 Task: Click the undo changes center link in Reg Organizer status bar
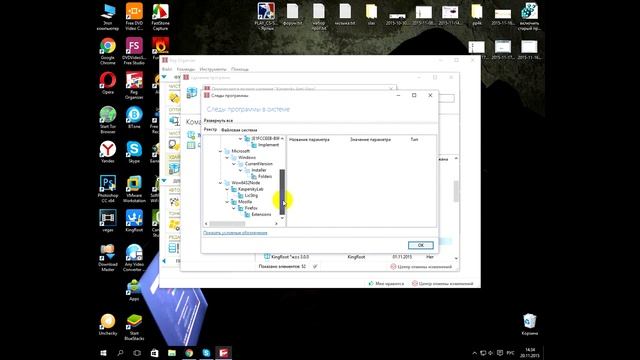click(x=442, y=283)
